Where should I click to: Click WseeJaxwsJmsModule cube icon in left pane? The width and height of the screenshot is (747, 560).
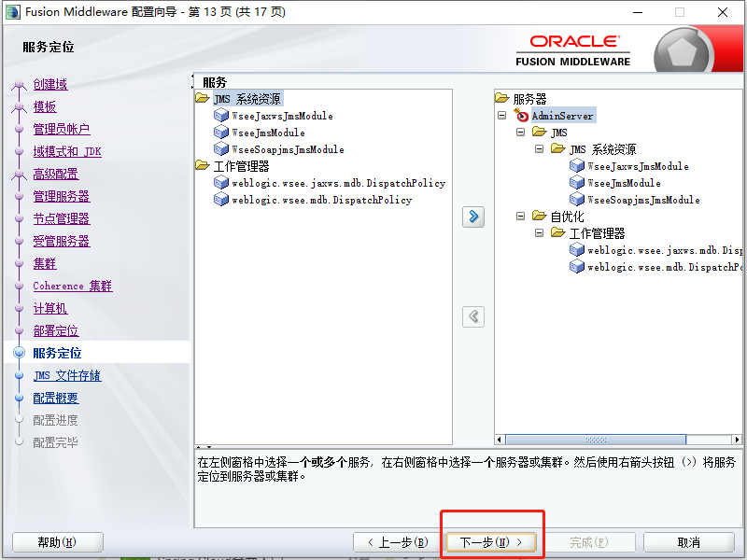coord(221,115)
